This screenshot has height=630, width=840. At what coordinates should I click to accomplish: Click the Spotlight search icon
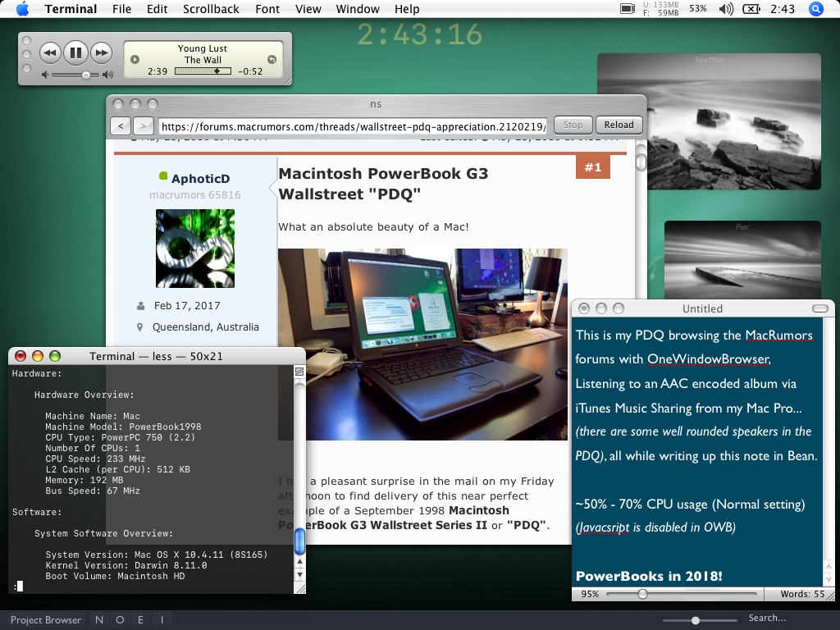tap(815, 9)
